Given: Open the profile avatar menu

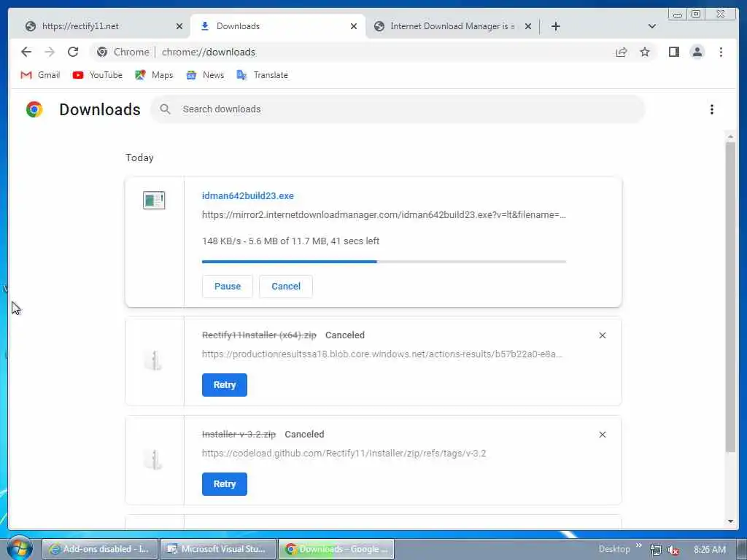Looking at the screenshot, I should [x=697, y=52].
